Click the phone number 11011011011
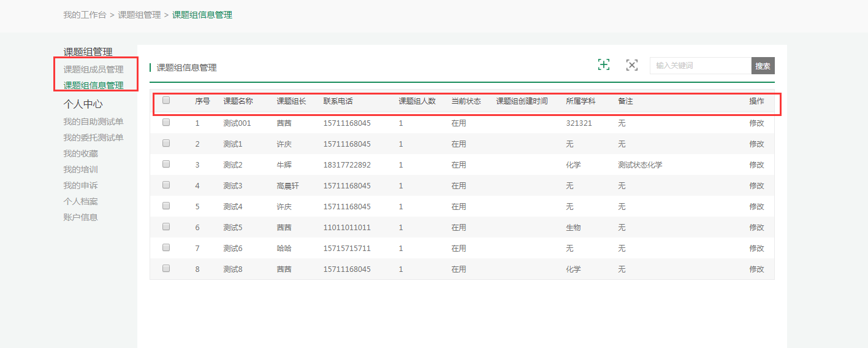The height and width of the screenshot is (348, 868). [347, 228]
